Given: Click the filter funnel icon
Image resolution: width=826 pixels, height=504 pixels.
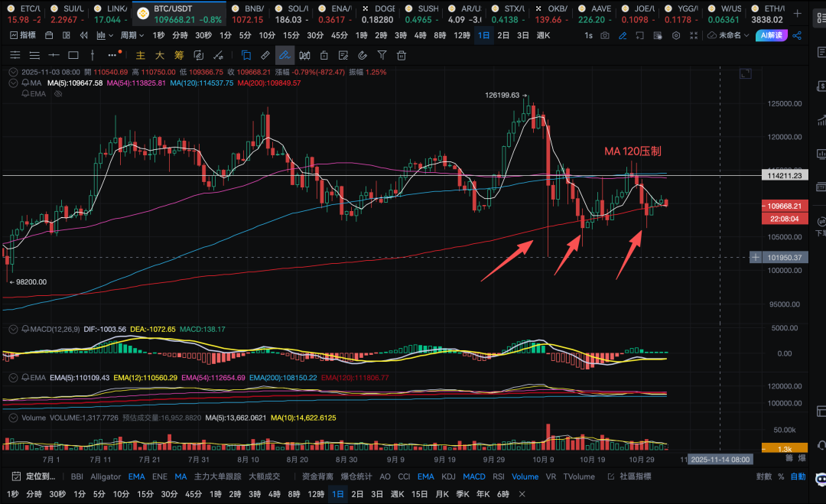Looking at the screenshot, I should (x=381, y=55).
